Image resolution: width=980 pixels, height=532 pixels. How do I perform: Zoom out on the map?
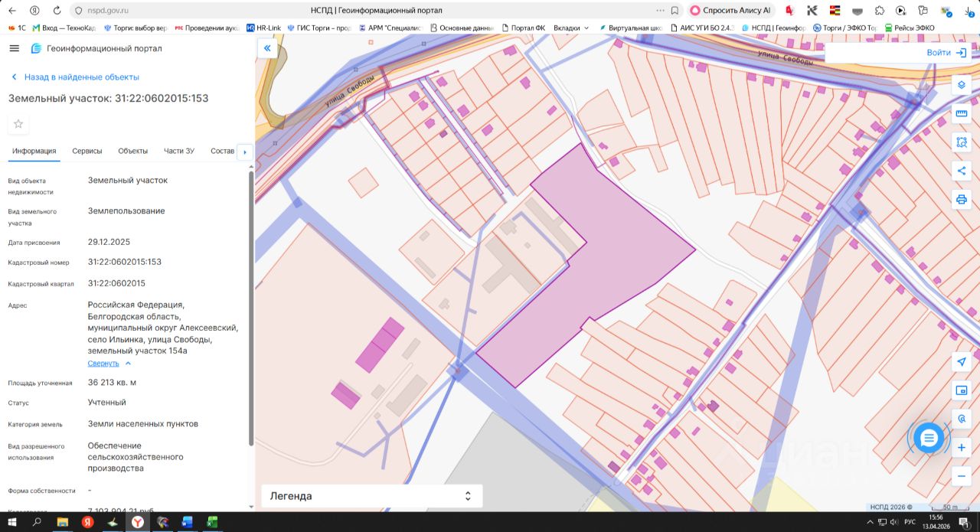962,475
